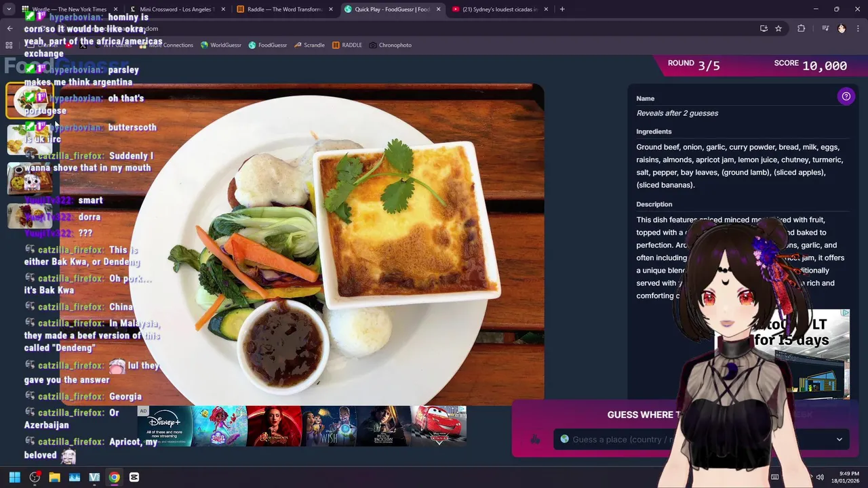Close the Wordle tab
The image size is (868, 488).
[115, 9]
